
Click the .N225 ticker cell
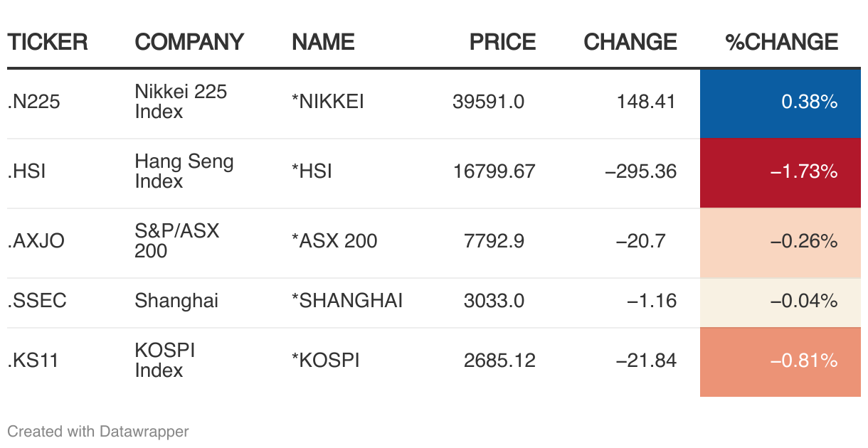click(33, 102)
